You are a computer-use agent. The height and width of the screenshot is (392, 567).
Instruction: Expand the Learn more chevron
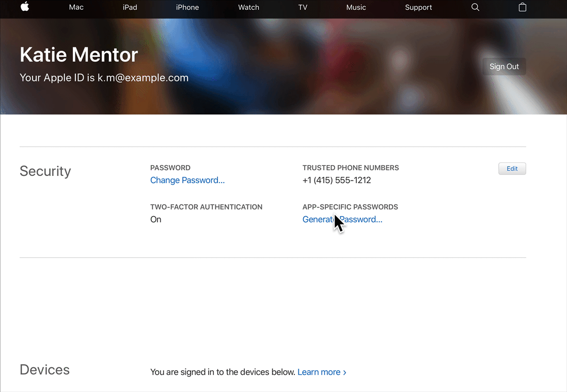click(x=344, y=372)
